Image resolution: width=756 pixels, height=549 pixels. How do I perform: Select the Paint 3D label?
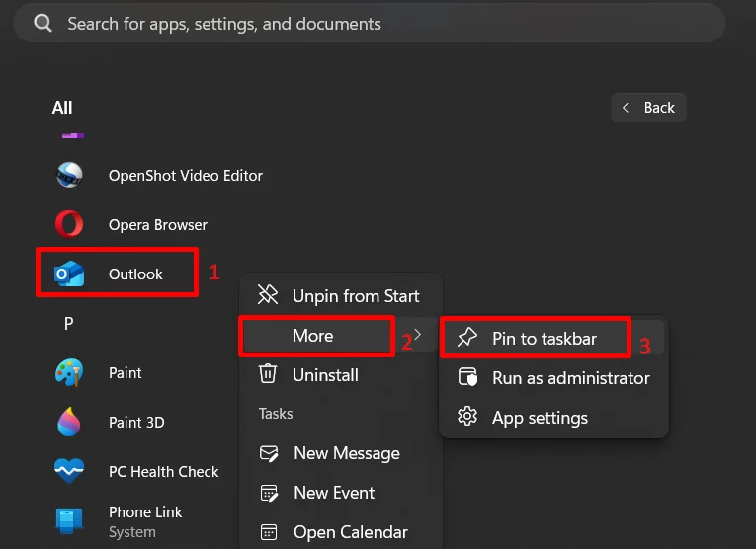[x=136, y=423]
